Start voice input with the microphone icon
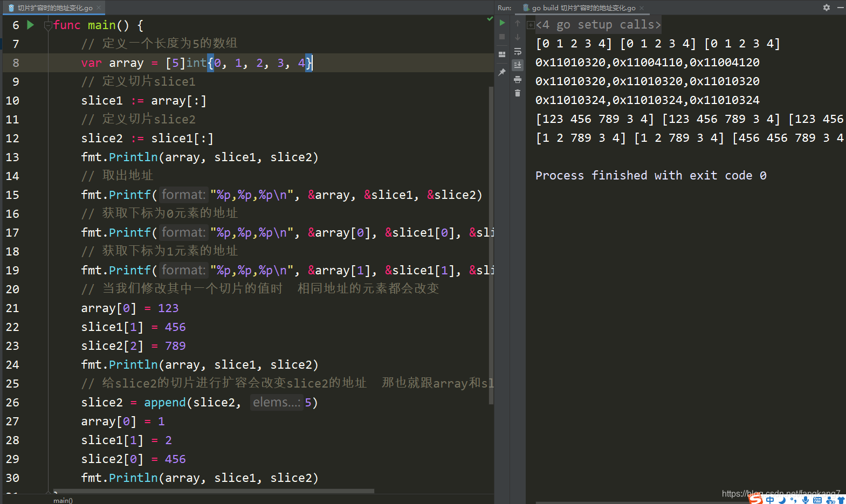This screenshot has height=504, width=846. [x=806, y=500]
